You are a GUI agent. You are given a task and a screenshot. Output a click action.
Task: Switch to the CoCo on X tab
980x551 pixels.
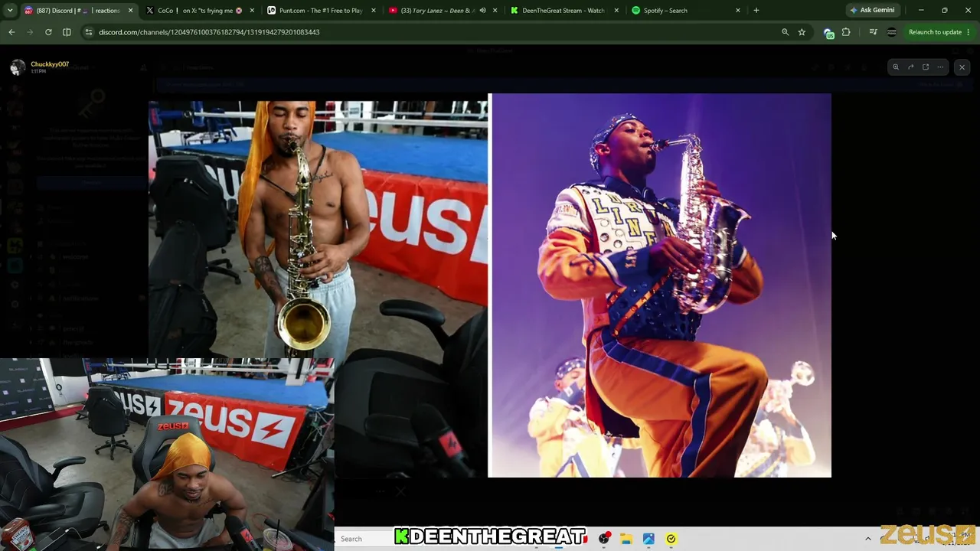coord(201,11)
